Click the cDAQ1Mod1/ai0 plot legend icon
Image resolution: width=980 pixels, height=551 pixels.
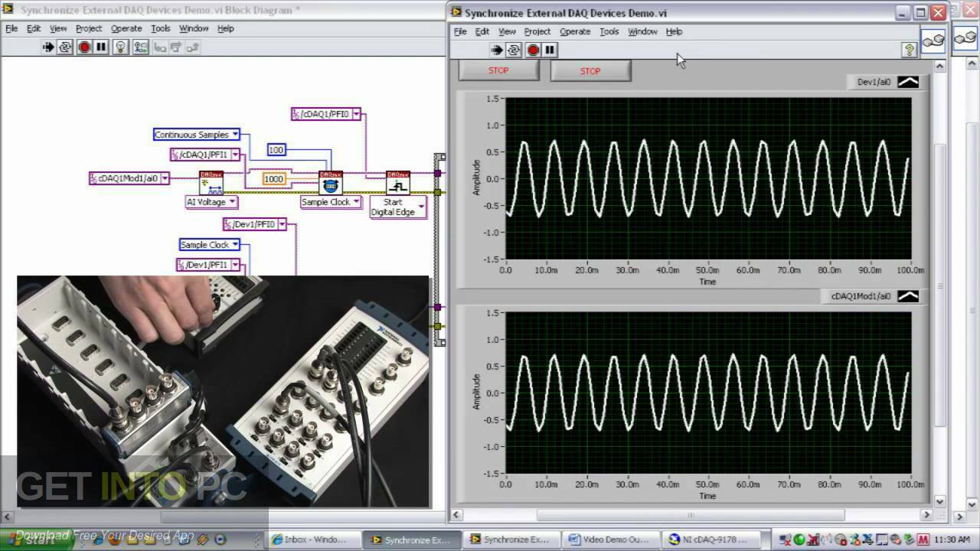(908, 296)
